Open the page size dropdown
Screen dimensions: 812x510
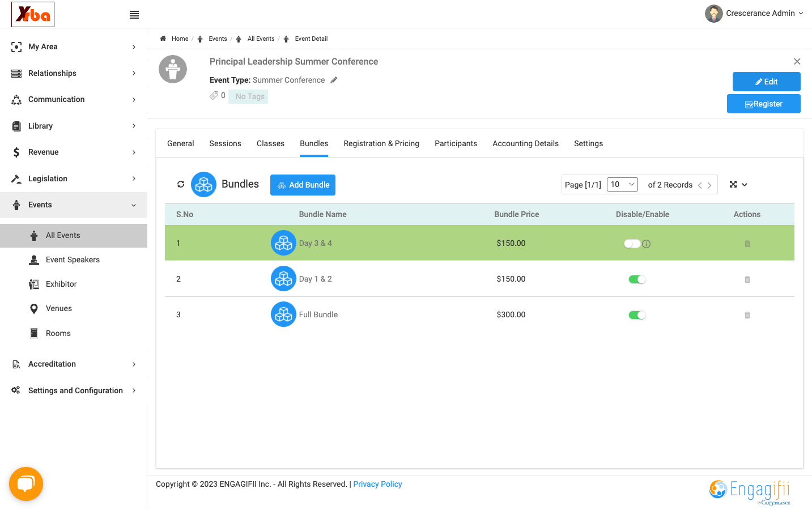623,184
